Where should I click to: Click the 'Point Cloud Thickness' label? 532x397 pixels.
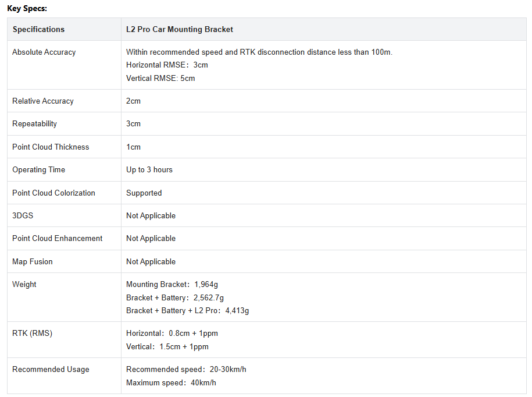(51, 147)
